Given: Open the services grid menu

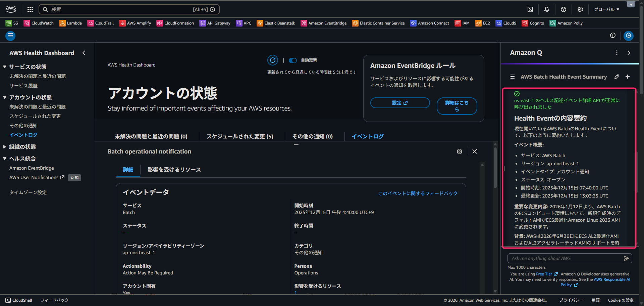Looking at the screenshot, I should [30, 9].
